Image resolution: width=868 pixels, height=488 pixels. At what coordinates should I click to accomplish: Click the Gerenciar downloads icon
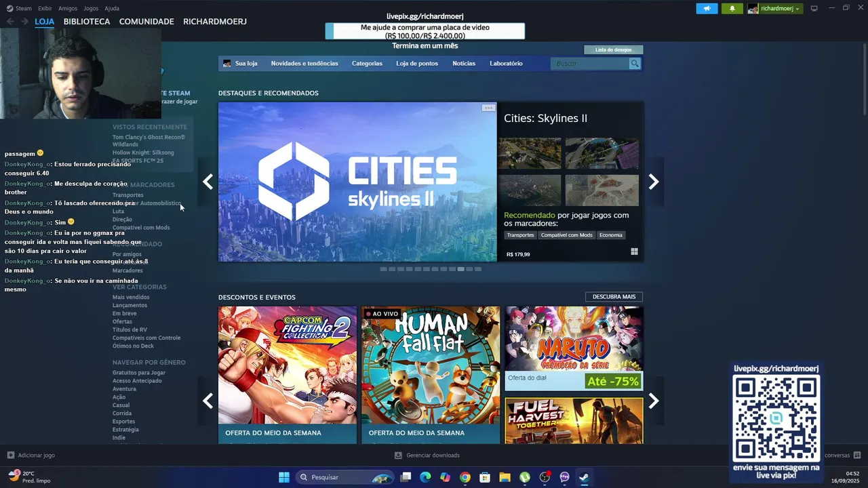[398, 455]
